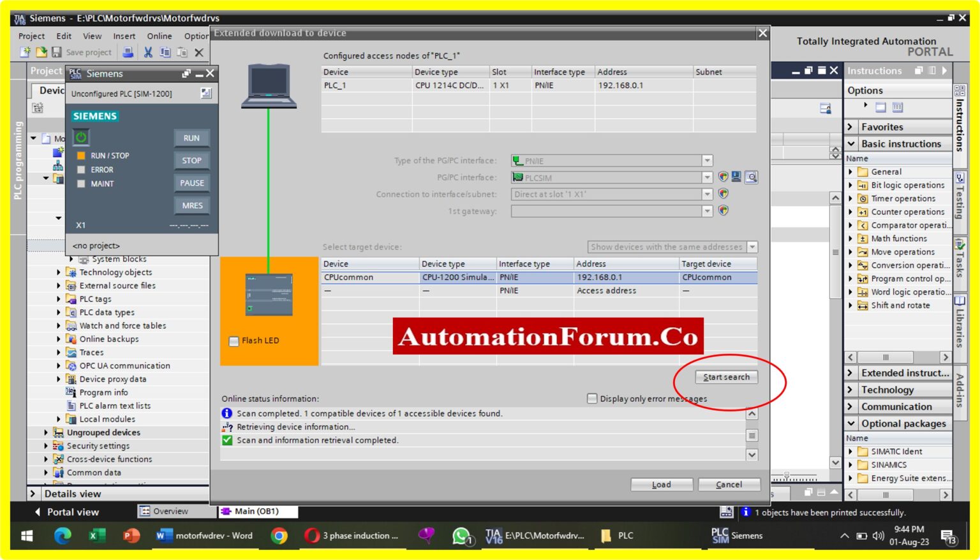980x560 pixels.
Task: Click the Open project folder icon
Action: pyautogui.click(x=41, y=52)
